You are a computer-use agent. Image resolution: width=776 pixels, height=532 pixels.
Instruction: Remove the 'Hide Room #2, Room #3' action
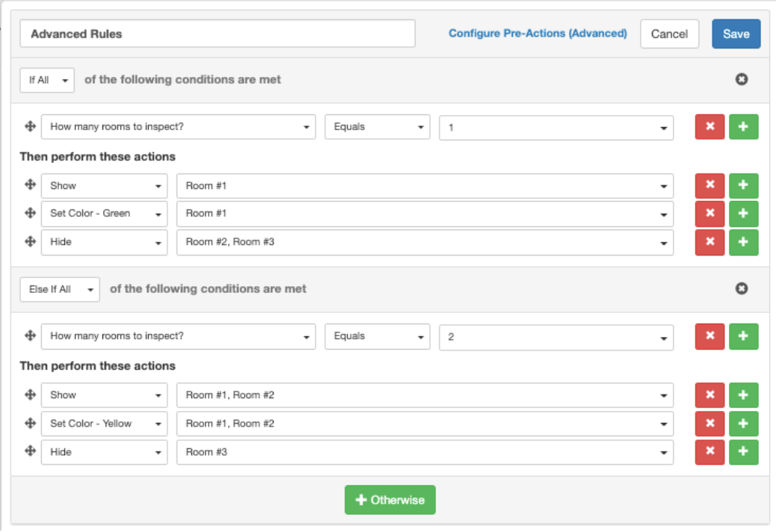tap(709, 242)
